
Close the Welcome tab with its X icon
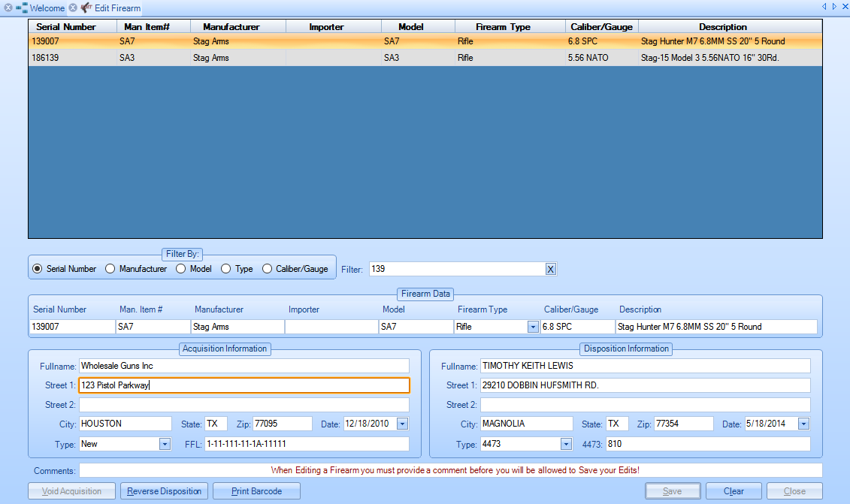pos(8,8)
